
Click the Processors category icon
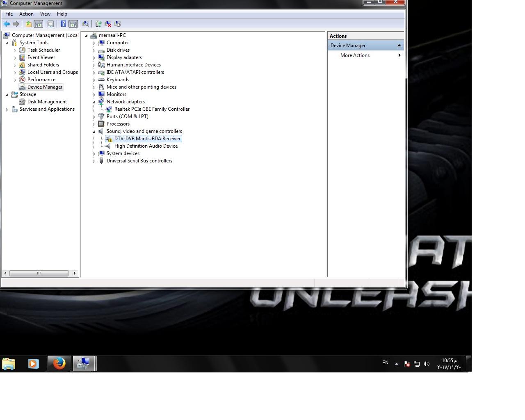(x=101, y=124)
